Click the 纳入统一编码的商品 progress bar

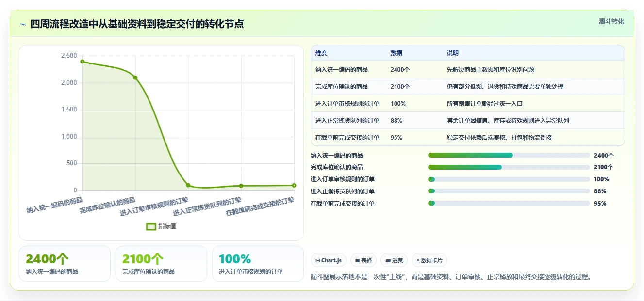[x=509, y=155]
